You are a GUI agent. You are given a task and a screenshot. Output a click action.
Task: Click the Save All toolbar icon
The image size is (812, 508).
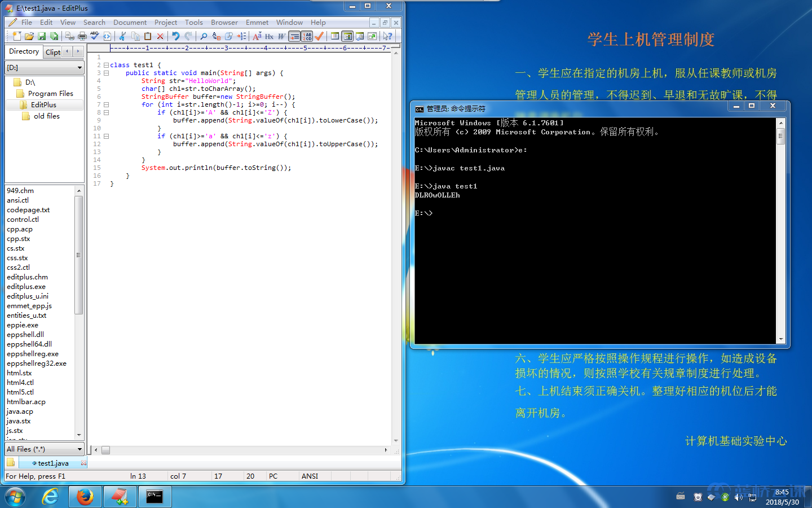click(54, 36)
